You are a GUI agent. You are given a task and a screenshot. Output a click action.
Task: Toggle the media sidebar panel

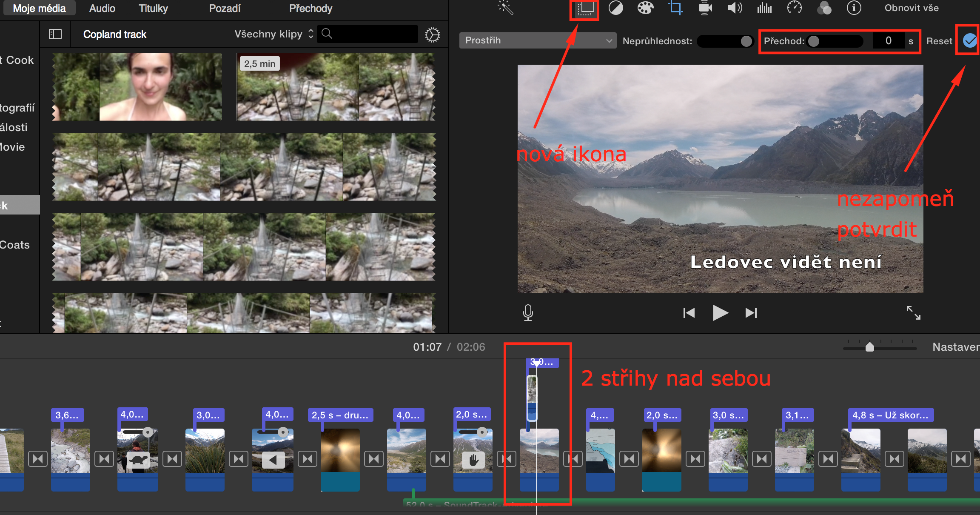point(55,34)
